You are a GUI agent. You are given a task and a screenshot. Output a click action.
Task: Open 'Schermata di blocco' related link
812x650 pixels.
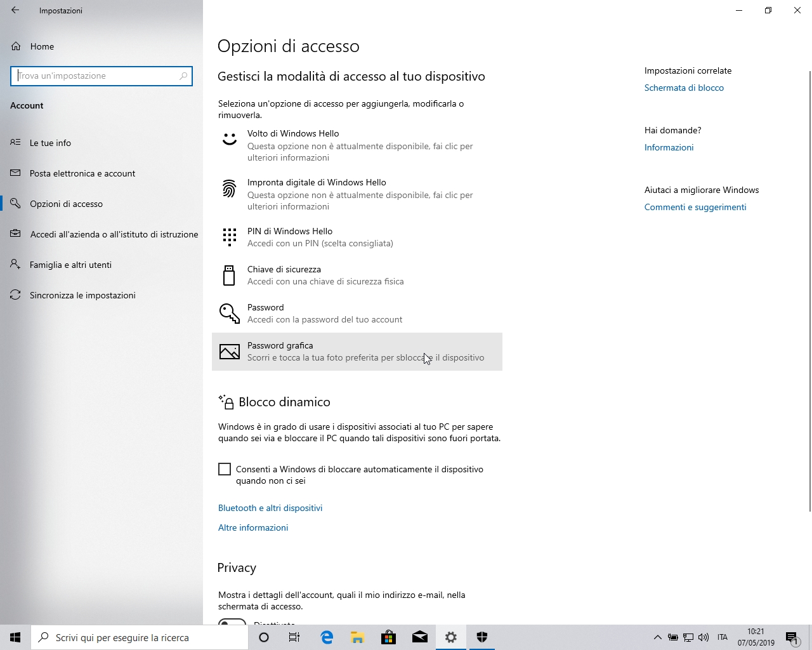(684, 88)
